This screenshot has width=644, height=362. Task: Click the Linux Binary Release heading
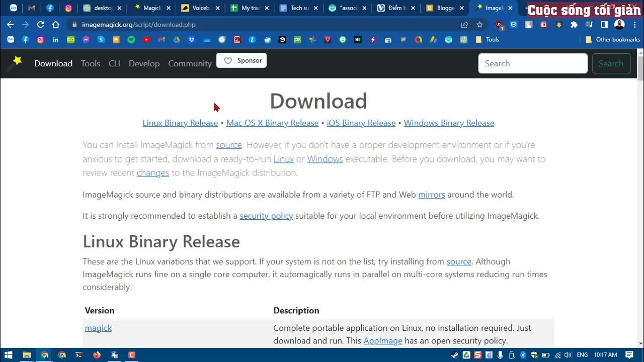(x=161, y=241)
